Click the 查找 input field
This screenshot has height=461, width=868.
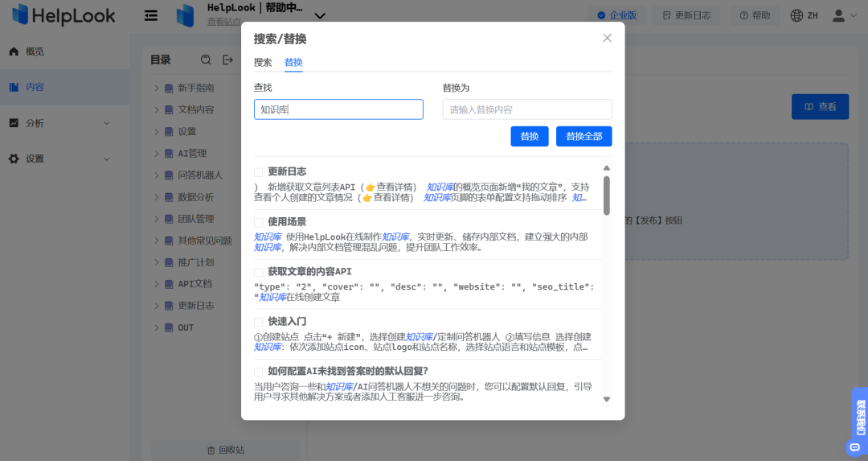pyautogui.click(x=339, y=109)
